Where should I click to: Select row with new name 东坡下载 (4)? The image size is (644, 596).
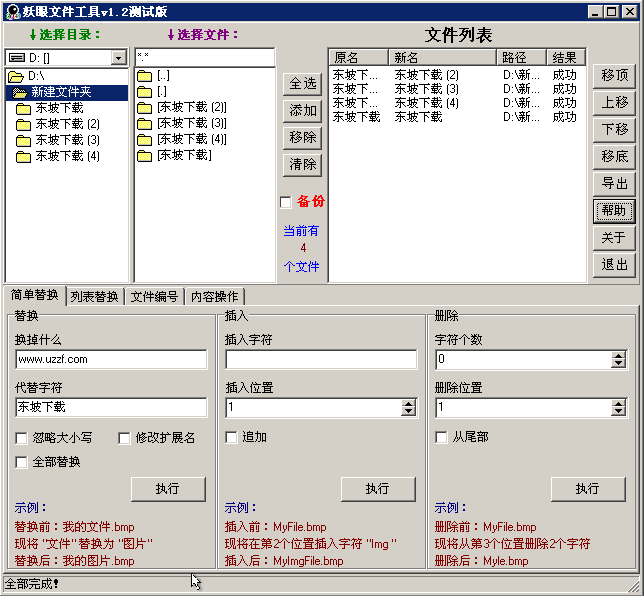click(458, 103)
